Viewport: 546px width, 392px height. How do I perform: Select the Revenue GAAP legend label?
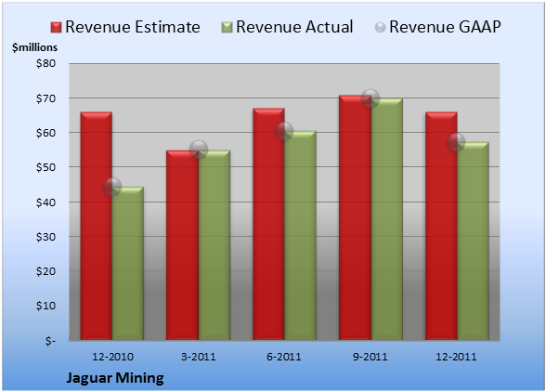[445, 27]
